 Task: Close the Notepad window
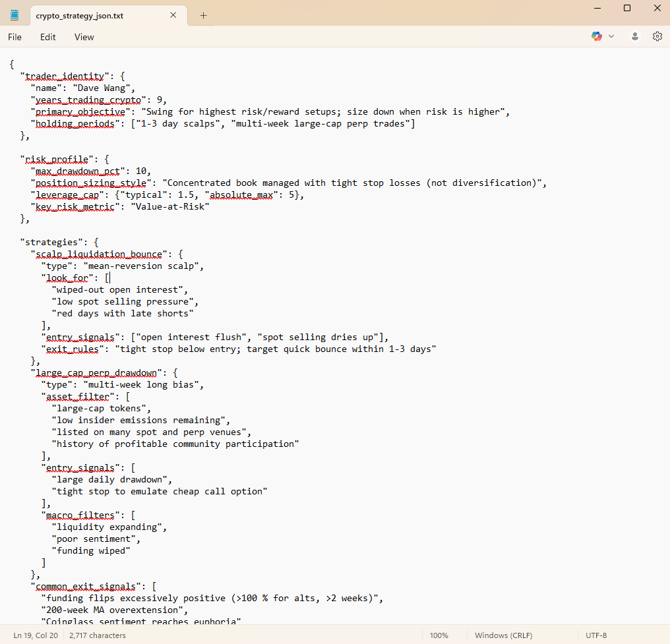tap(657, 8)
